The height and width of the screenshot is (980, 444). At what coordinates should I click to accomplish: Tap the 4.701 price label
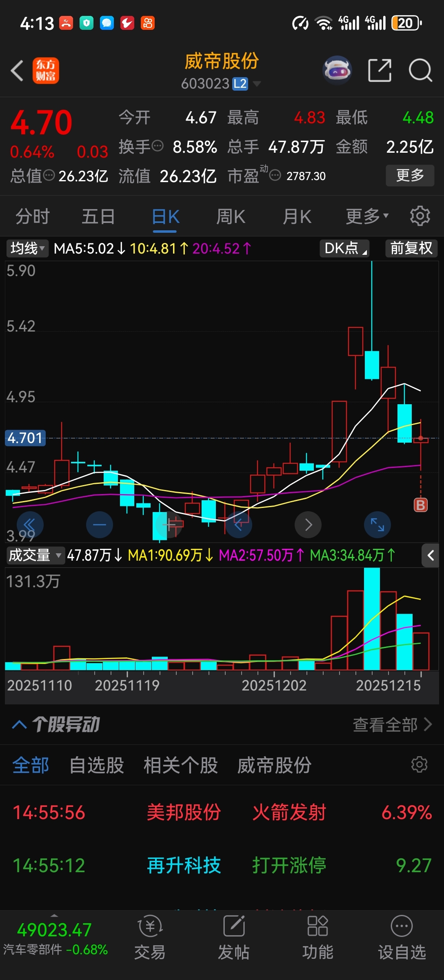[x=25, y=438]
